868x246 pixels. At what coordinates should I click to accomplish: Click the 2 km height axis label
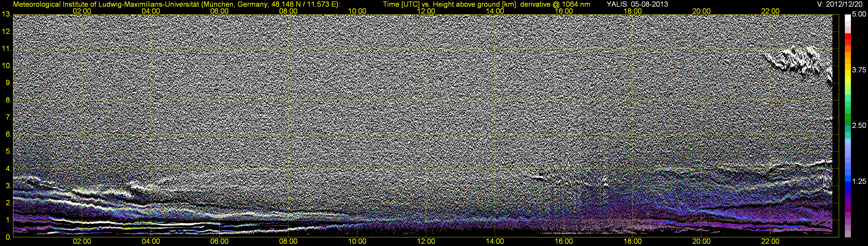8,203
